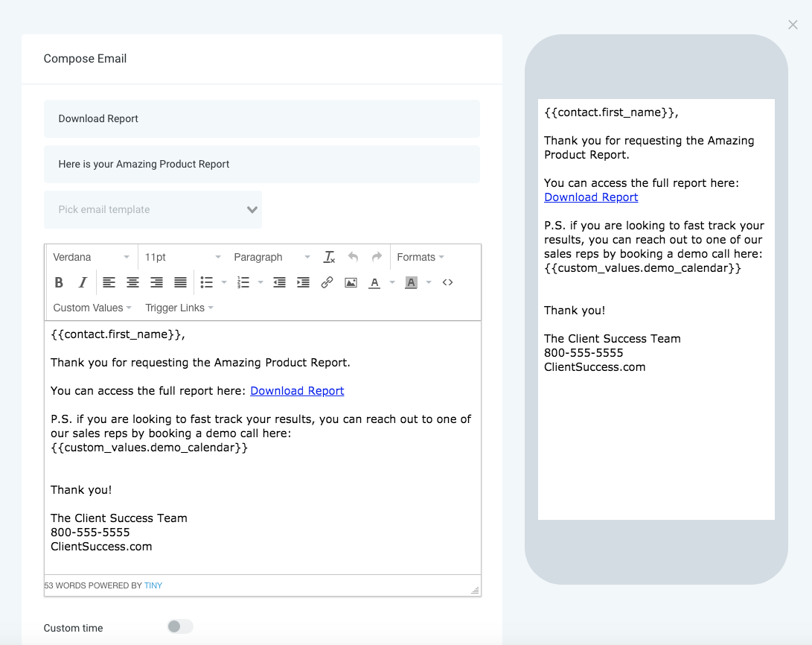
Task: Enable the Custom time toggle
Action: point(180,627)
